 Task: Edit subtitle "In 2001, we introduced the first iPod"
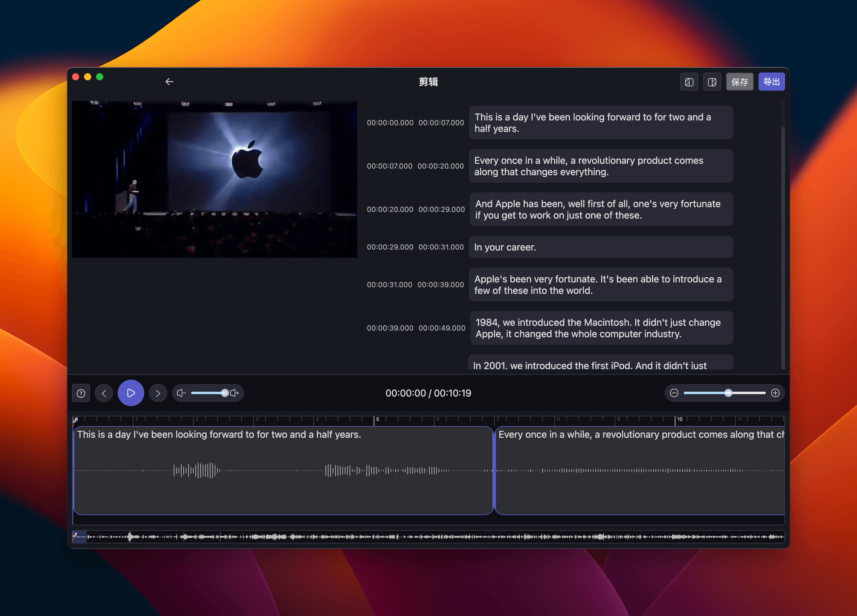[x=601, y=362]
